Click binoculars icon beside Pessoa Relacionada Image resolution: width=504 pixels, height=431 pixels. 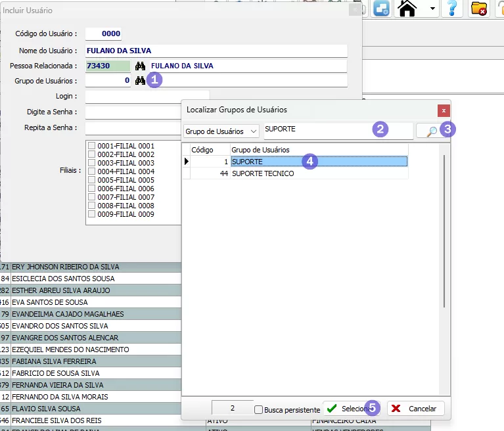(x=139, y=66)
